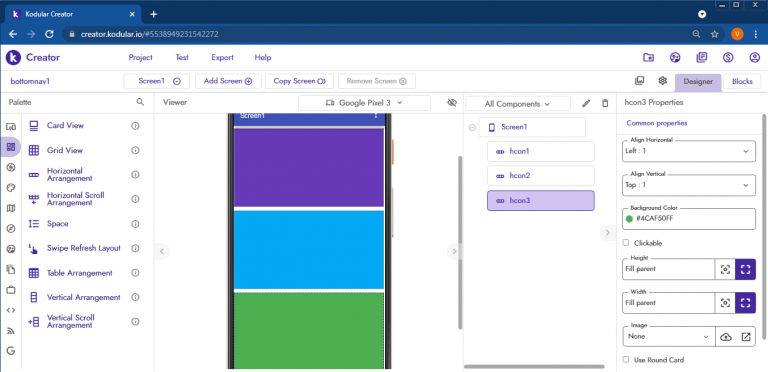Upload image with the cloud upload icon
Screen dimensions: 768x372
(x=726, y=337)
